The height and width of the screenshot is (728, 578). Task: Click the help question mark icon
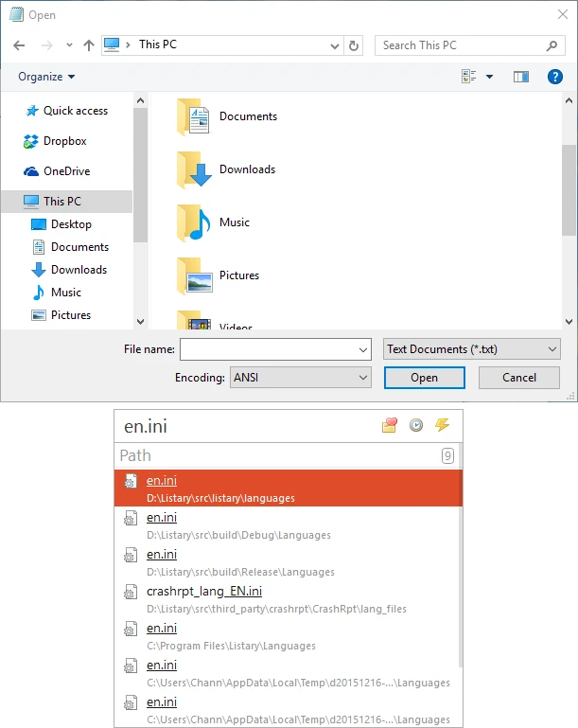pos(555,77)
